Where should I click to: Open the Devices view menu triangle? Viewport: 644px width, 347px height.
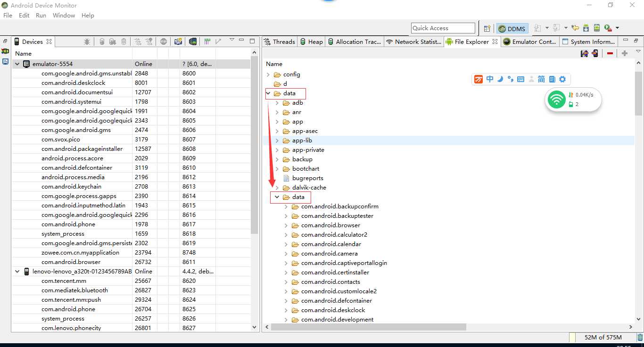click(x=231, y=40)
